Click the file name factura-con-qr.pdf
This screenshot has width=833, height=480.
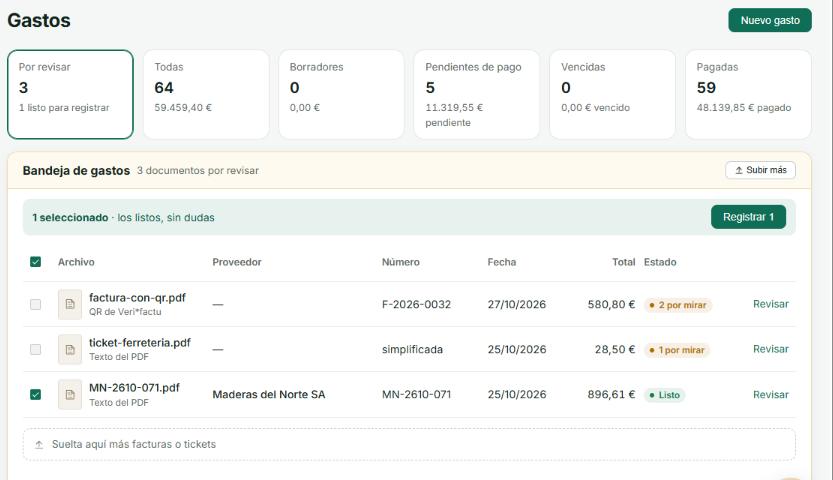coord(137,297)
